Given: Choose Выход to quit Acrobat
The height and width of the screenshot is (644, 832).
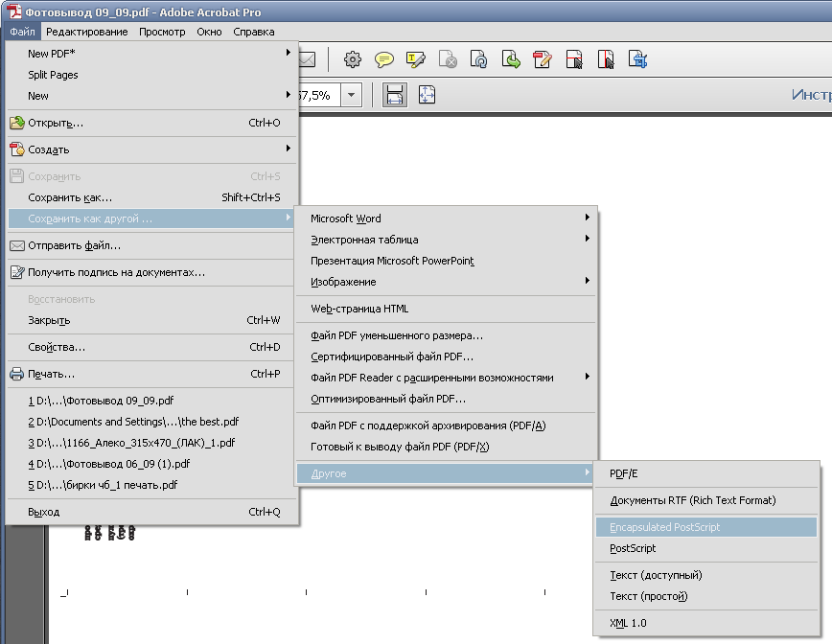Looking at the screenshot, I should (151, 512).
